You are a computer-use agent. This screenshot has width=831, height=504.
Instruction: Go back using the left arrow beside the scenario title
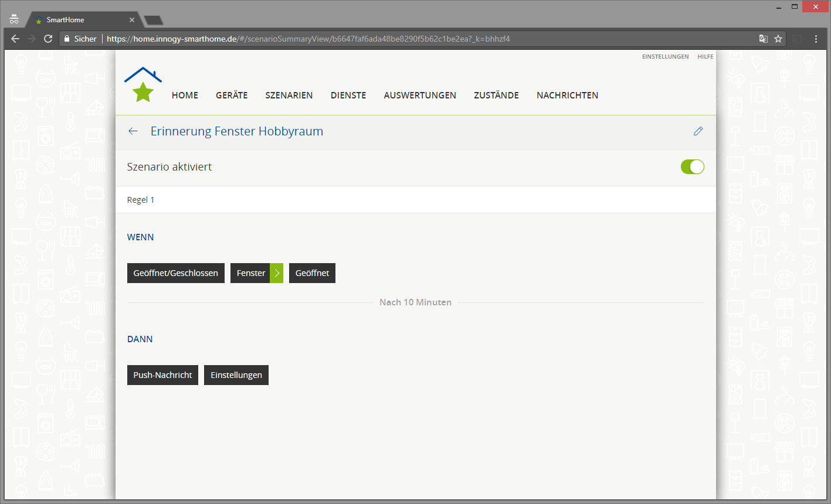133,131
